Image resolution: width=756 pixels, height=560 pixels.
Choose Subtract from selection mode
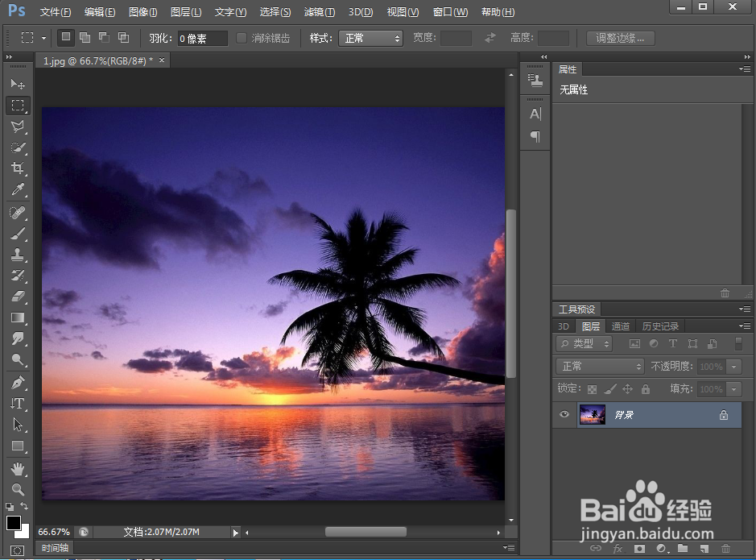coord(104,37)
